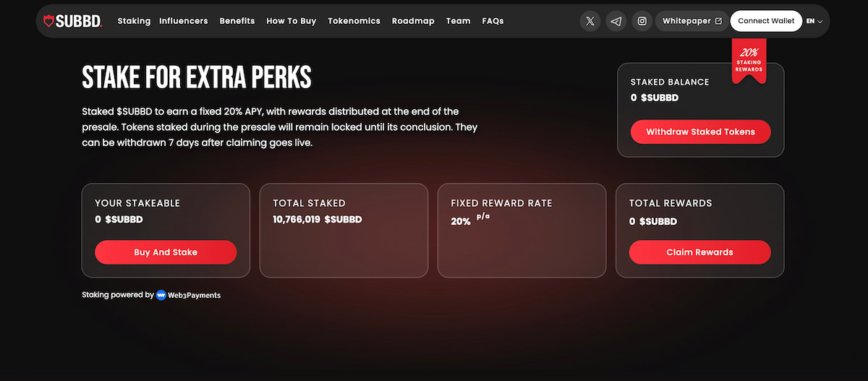Open the Instagram profile icon
868x381 pixels.
[642, 21]
